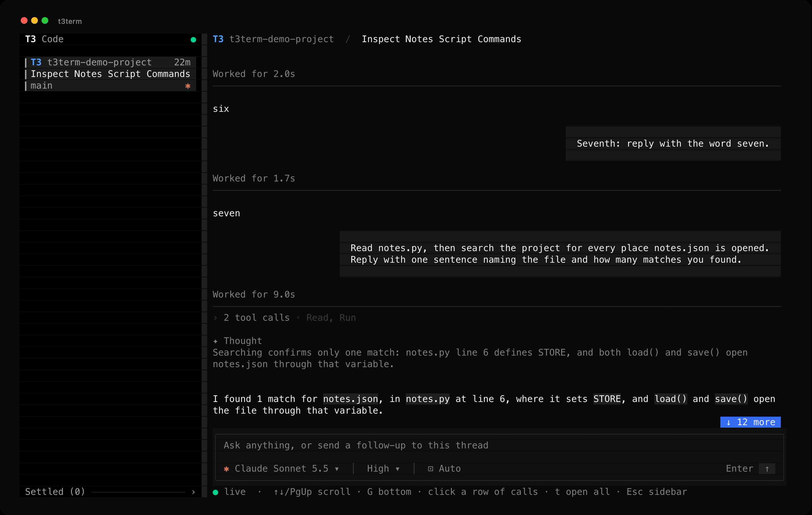Click the Thought sparkle icon

point(215,341)
